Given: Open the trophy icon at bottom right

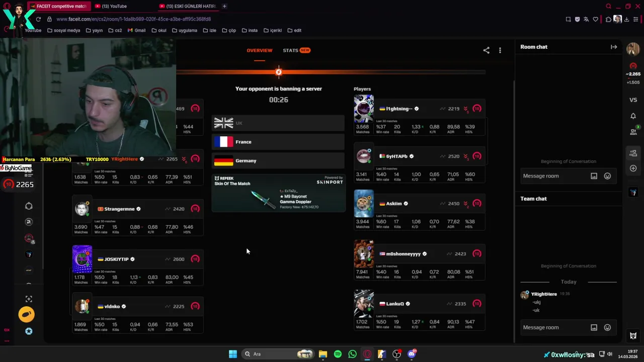Looking at the screenshot, I should click(x=633, y=336).
